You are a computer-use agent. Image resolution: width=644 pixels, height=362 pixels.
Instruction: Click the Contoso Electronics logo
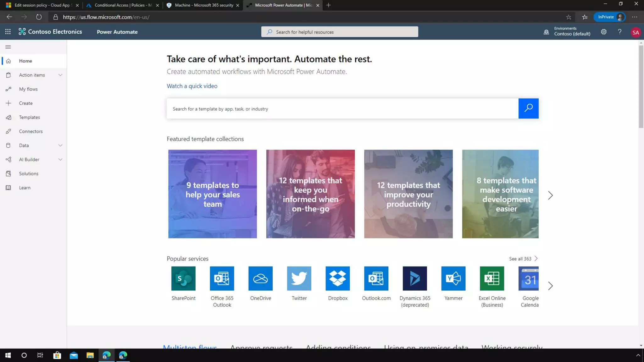tap(50, 32)
